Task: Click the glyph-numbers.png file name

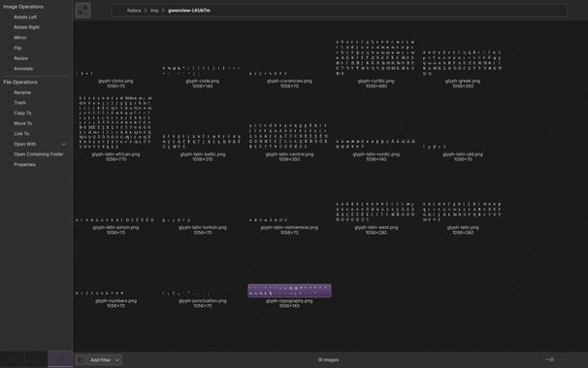Action: pos(115,301)
